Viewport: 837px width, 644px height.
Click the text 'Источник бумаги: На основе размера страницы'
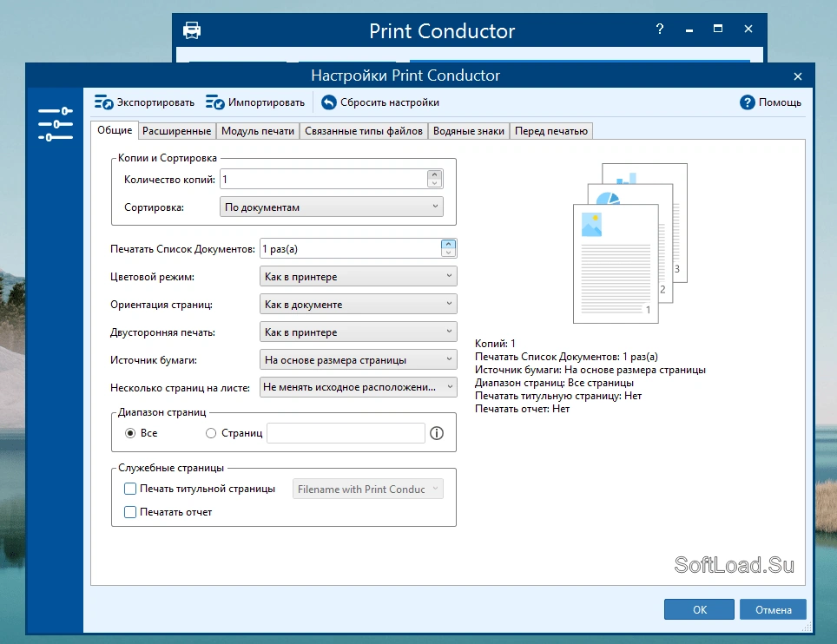[x=590, y=370]
